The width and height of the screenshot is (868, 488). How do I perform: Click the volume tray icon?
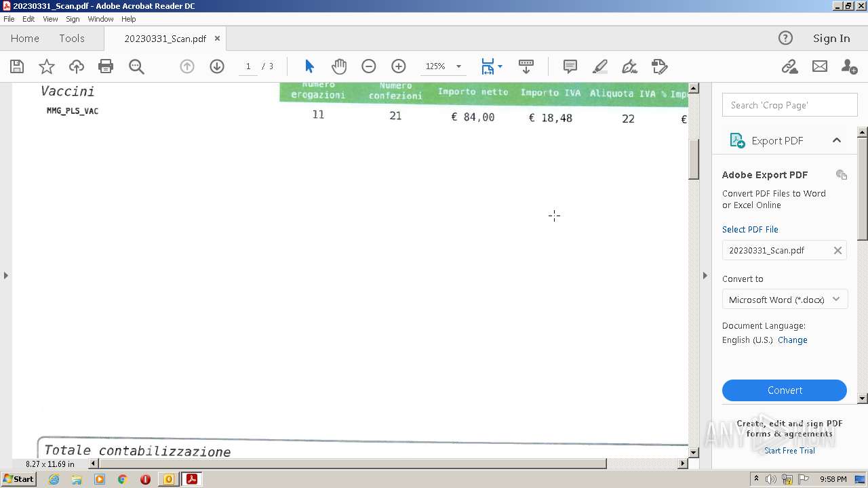[771, 479]
